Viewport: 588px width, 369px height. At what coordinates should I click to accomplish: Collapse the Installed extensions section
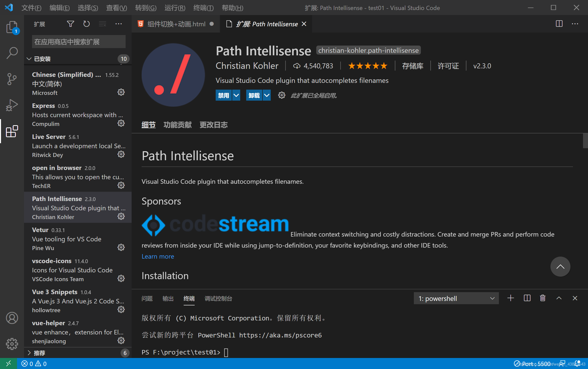(x=29, y=59)
